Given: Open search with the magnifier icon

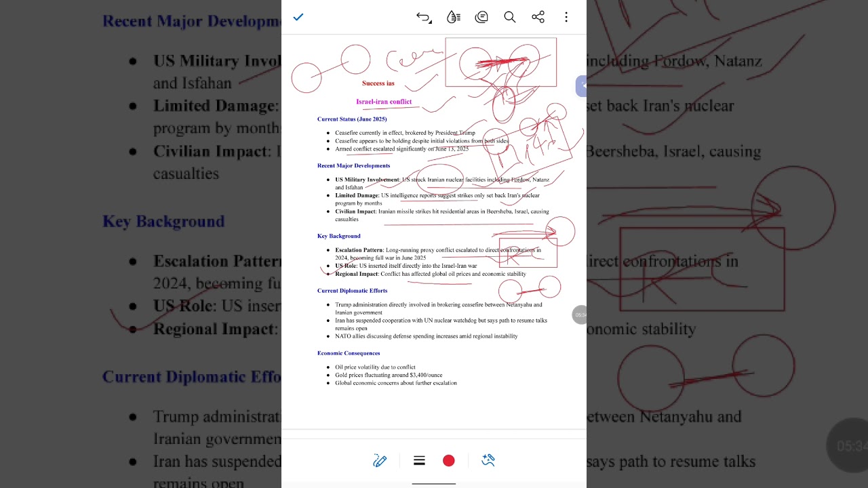Looking at the screenshot, I should (510, 17).
